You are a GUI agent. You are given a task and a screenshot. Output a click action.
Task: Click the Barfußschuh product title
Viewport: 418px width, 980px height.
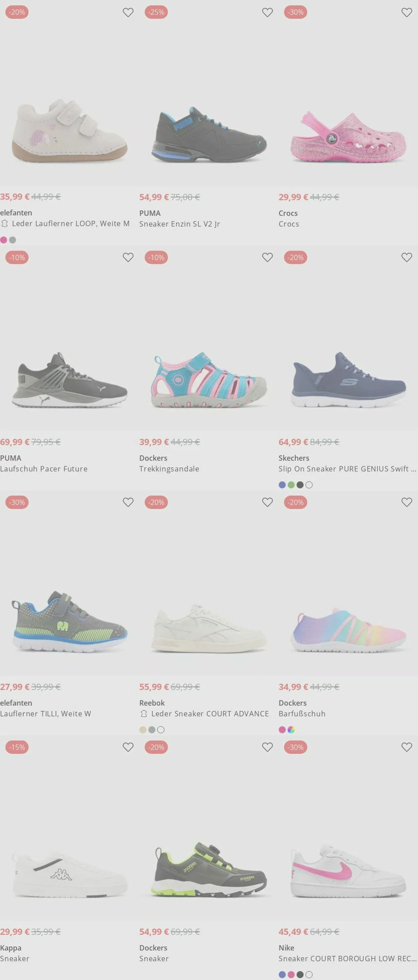coord(302,714)
